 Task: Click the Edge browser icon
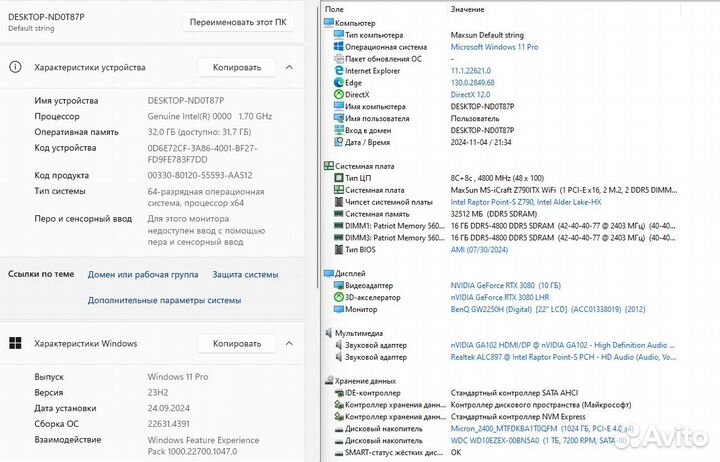[x=339, y=82]
